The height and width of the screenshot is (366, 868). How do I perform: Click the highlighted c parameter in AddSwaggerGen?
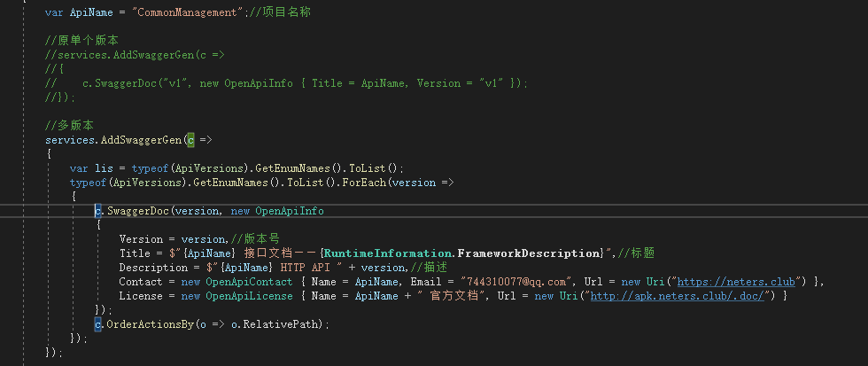tap(190, 140)
